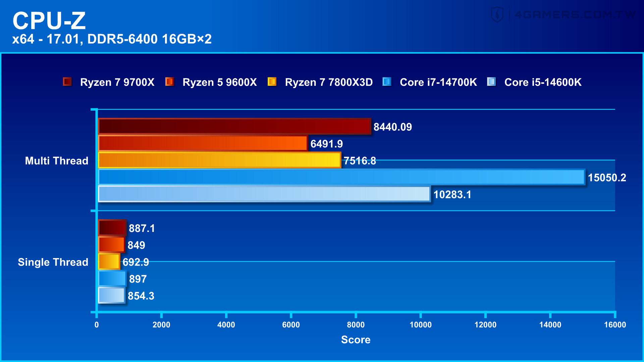Select the Core i7-14700K legend label
Image resolution: width=644 pixels, height=362 pixels.
(x=438, y=82)
